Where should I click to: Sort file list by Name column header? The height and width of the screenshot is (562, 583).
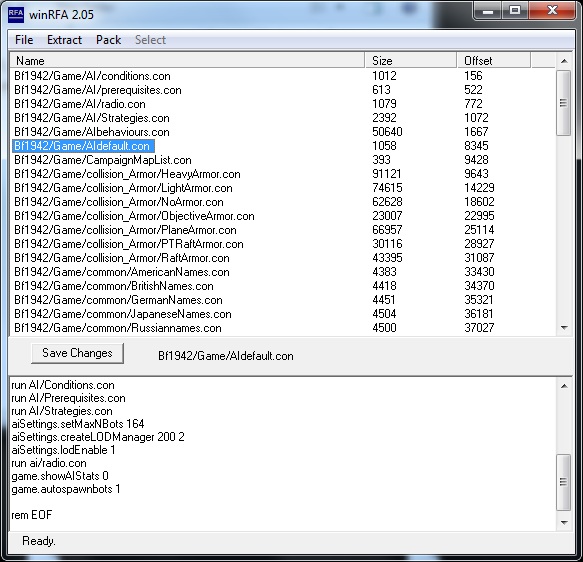tap(187, 61)
